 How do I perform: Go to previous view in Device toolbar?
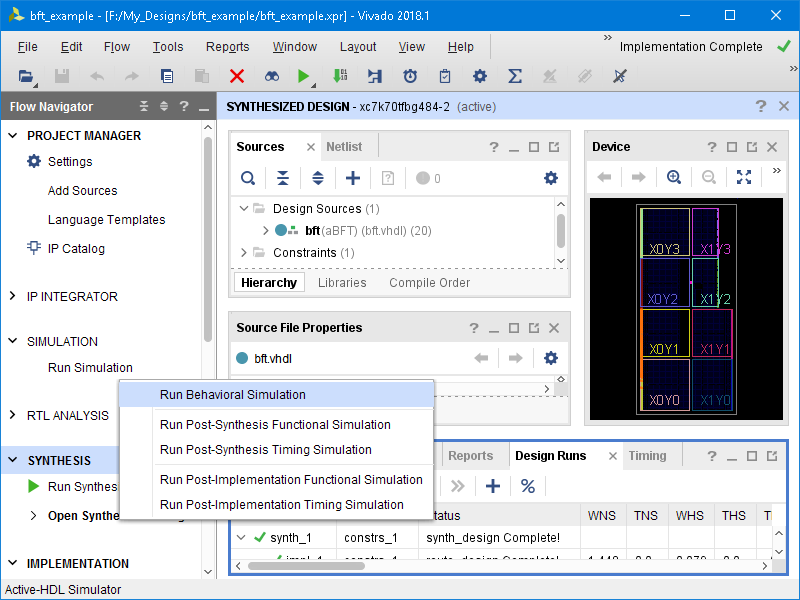605,177
